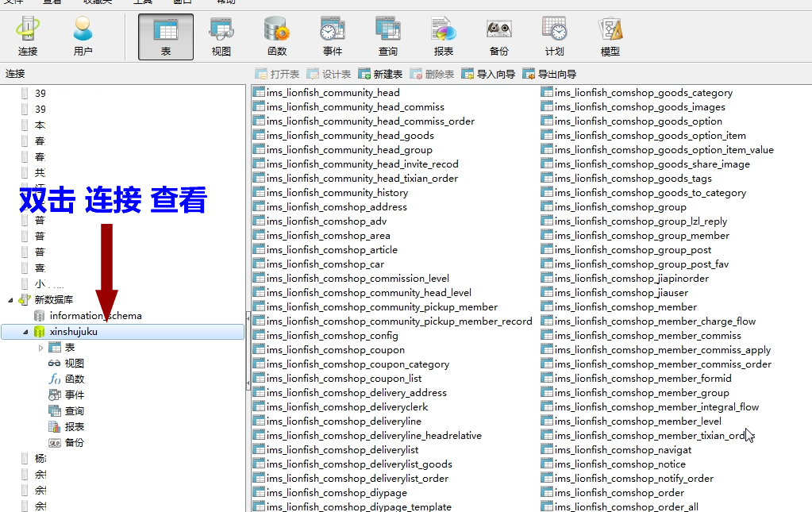
Task: Click the 事件 (Event) toolbar icon
Action: click(x=333, y=37)
